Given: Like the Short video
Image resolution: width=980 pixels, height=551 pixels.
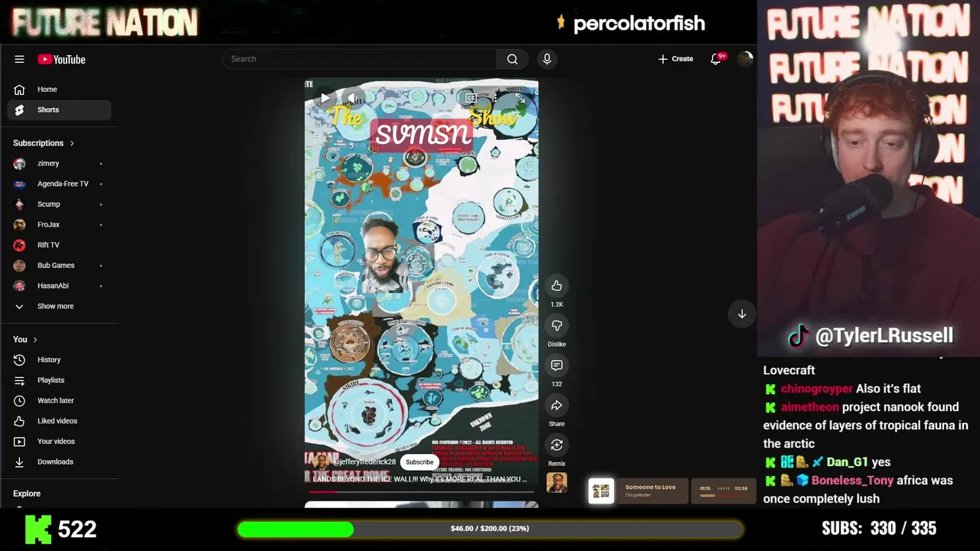Looking at the screenshot, I should 557,285.
